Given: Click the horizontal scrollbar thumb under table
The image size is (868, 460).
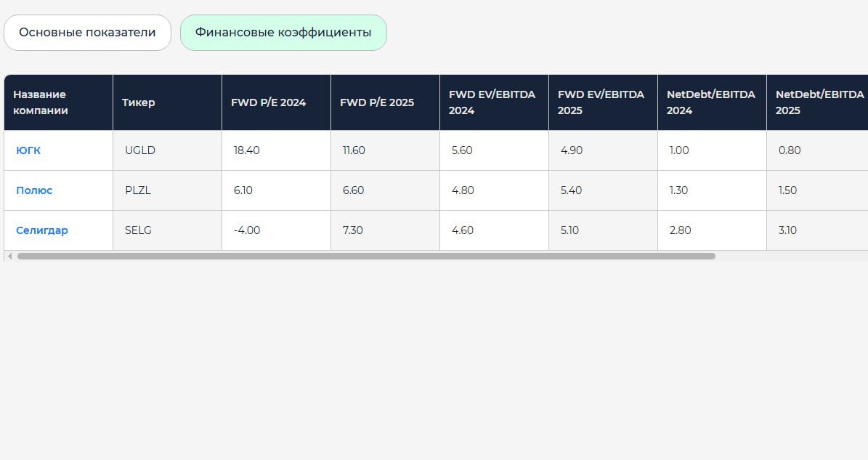Looking at the screenshot, I should pos(366,257).
